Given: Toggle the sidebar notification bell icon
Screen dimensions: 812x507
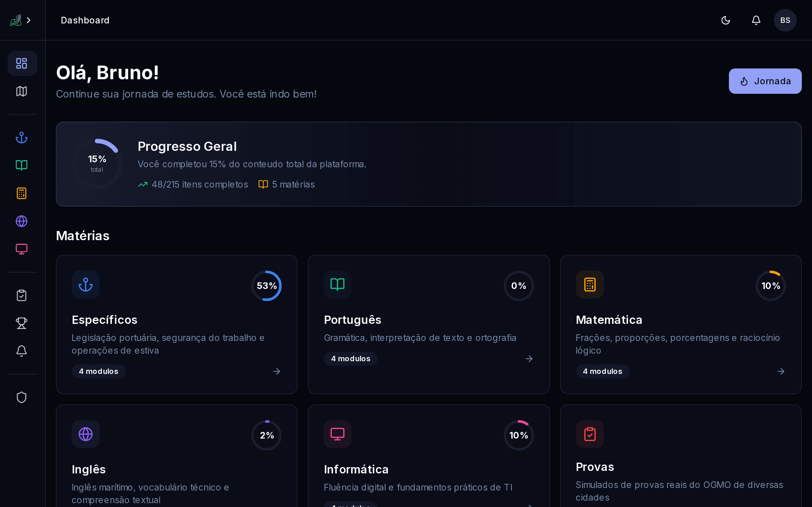Looking at the screenshot, I should (x=21, y=351).
